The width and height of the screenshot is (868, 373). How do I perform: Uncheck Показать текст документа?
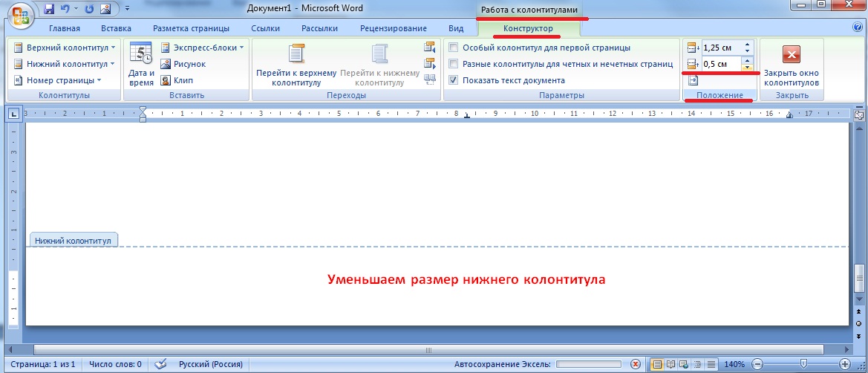[x=454, y=80]
